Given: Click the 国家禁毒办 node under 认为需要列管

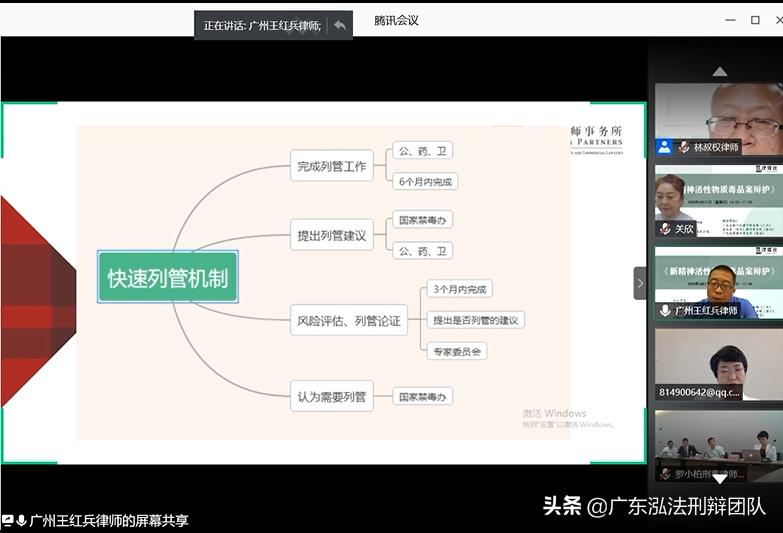Looking at the screenshot, I should pyautogui.click(x=422, y=396).
